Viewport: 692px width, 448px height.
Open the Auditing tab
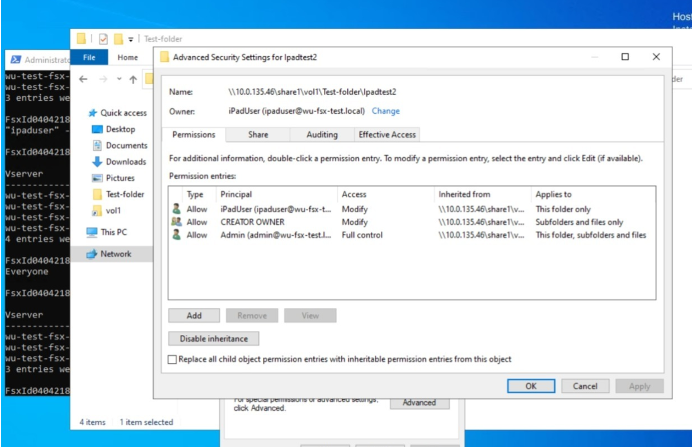pyautogui.click(x=322, y=135)
